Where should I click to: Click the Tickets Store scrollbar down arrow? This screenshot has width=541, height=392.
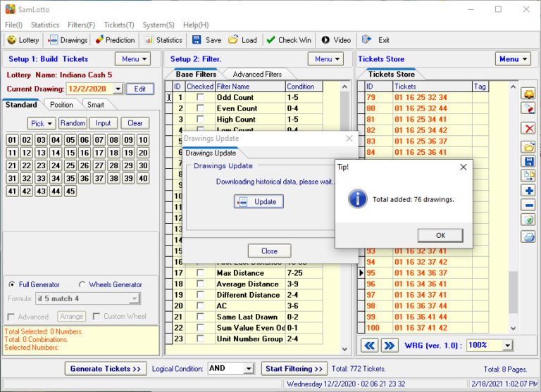click(513, 328)
